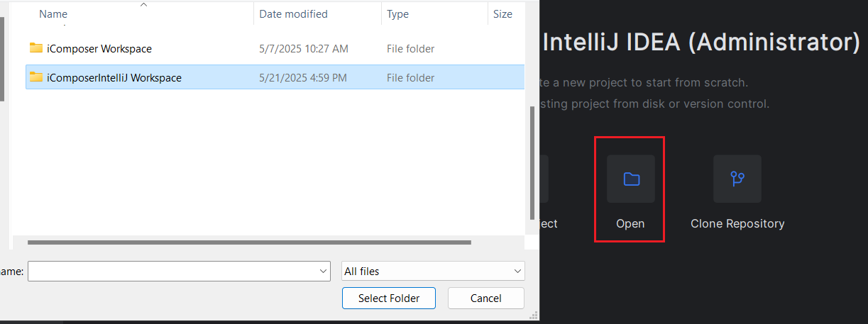
Task: Select the iComposerIntelliJ Workspace folder name
Action: pyautogui.click(x=114, y=78)
